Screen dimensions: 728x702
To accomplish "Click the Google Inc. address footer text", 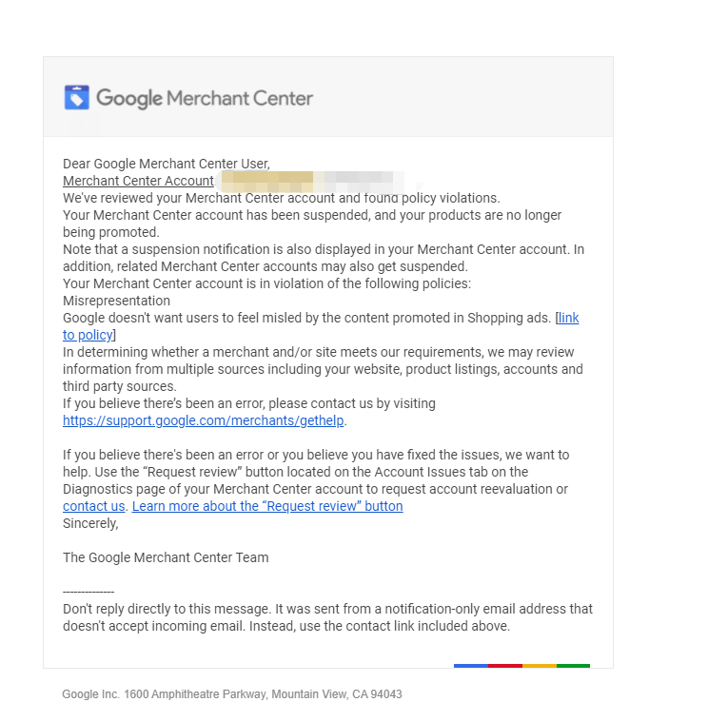I will coord(232,694).
